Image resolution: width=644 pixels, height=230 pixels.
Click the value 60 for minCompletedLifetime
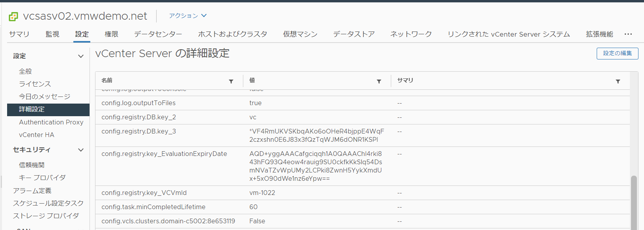pos(254,207)
